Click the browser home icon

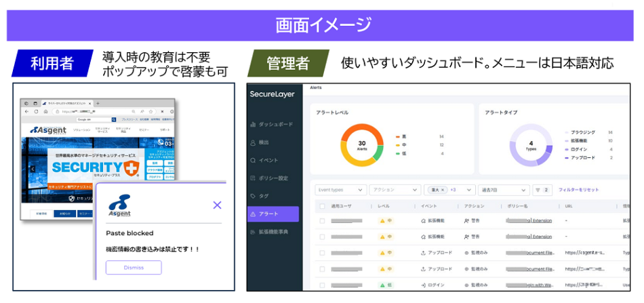click(x=45, y=111)
